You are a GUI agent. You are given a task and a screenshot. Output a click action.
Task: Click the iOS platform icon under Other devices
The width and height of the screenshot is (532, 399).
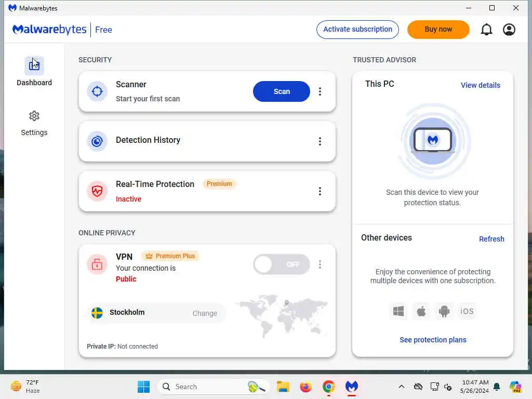coord(467,311)
